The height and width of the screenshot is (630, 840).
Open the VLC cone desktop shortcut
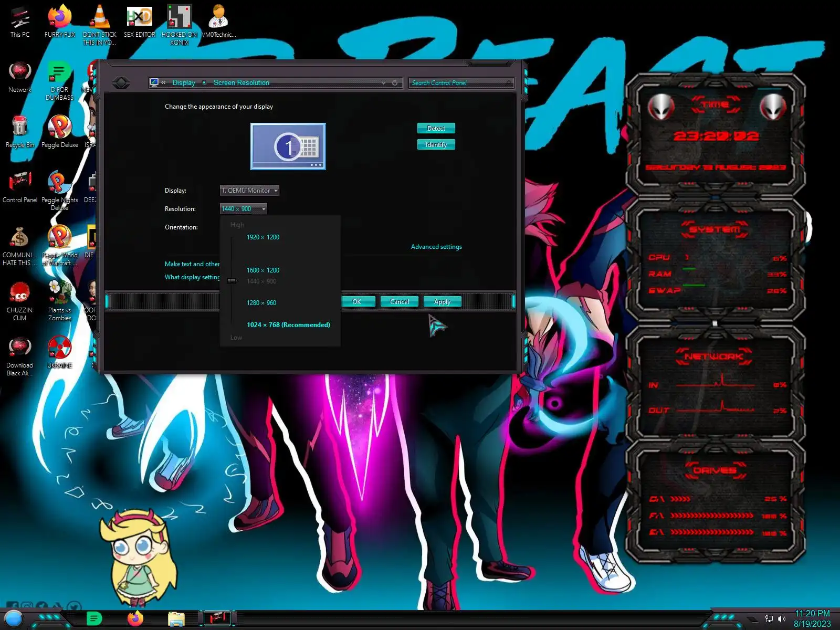[99, 25]
